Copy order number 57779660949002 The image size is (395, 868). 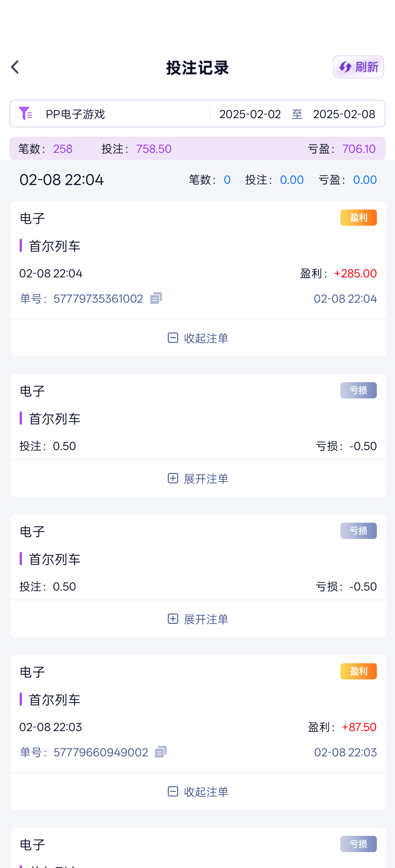click(x=161, y=752)
